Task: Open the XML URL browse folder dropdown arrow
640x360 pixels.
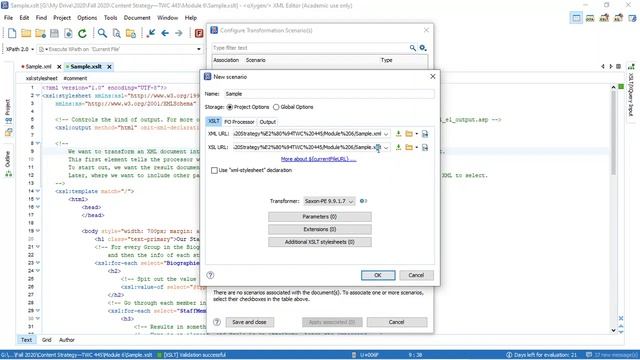Action: [x=416, y=134]
